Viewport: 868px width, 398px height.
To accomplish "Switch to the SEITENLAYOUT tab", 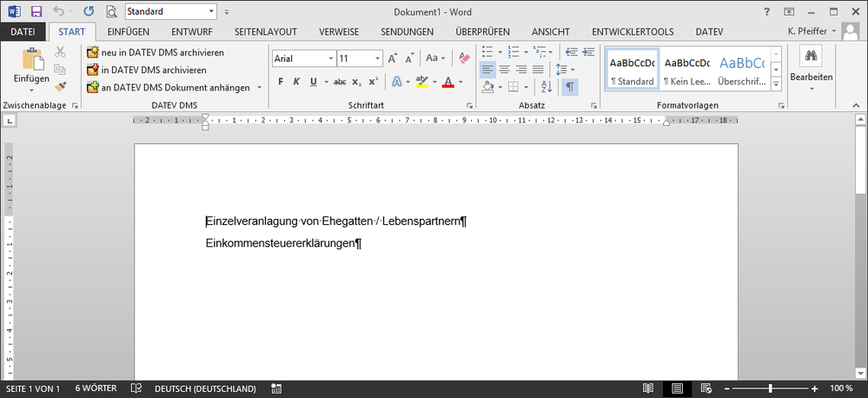I will point(268,32).
